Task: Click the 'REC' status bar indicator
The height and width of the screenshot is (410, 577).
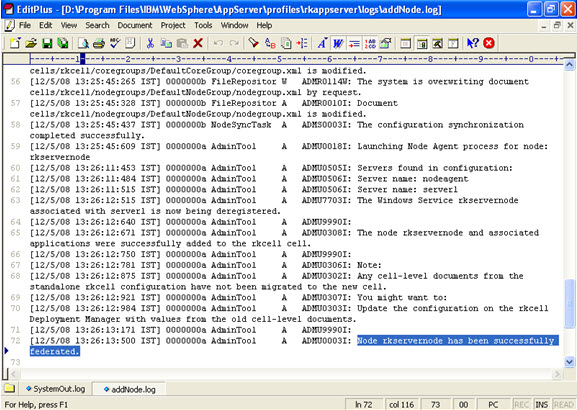Action: tap(521, 404)
